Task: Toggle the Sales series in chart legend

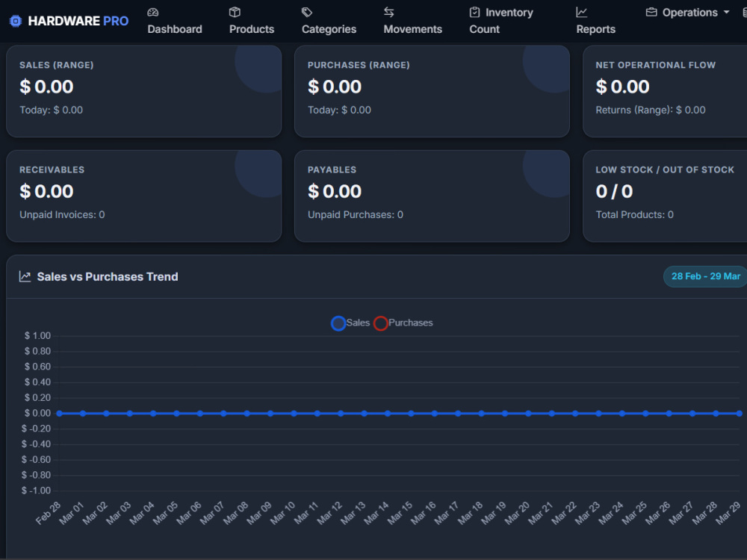Action: click(350, 323)
